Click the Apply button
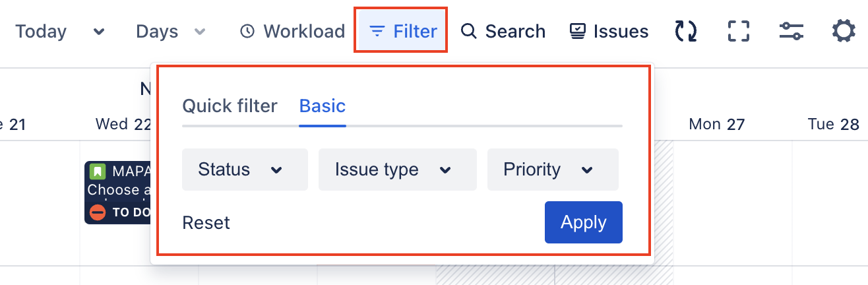This screenshot has width=868, height=285. (x=583, y=222)
